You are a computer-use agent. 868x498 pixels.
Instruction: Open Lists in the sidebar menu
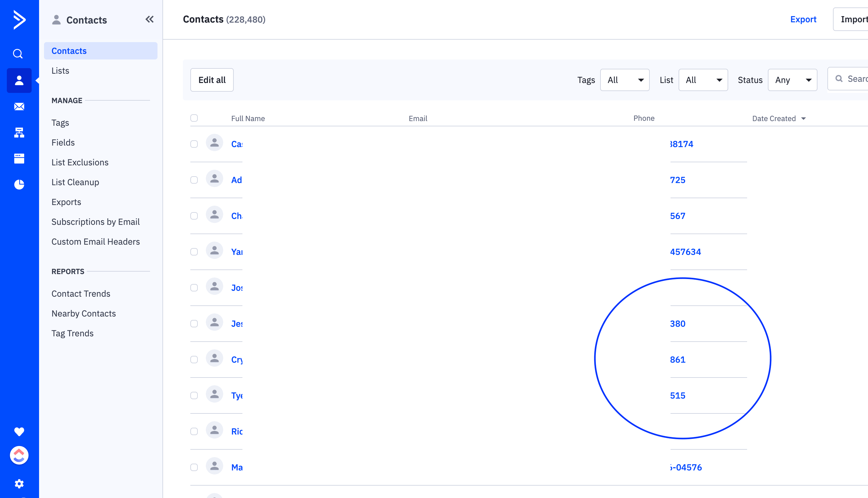pos(60,71)
